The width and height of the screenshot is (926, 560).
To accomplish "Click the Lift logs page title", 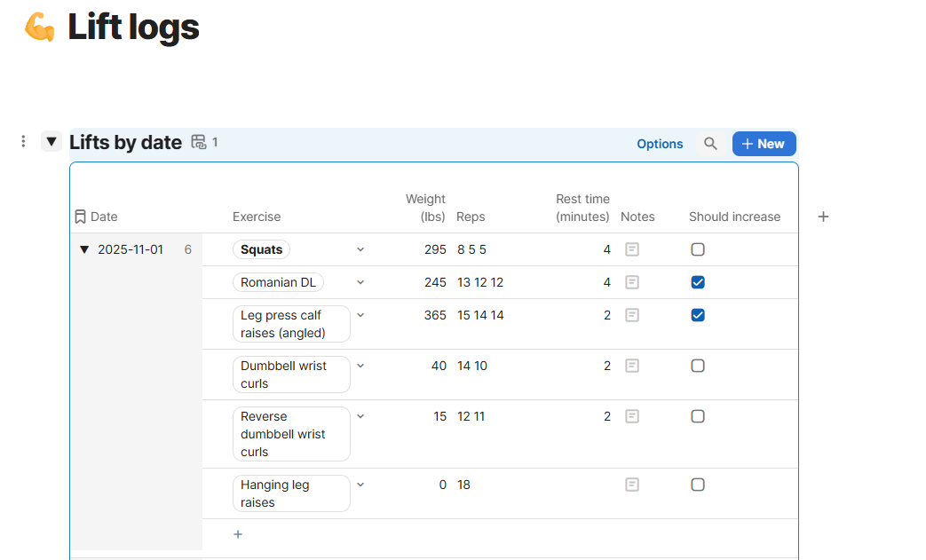I will [x=133, y=28].
